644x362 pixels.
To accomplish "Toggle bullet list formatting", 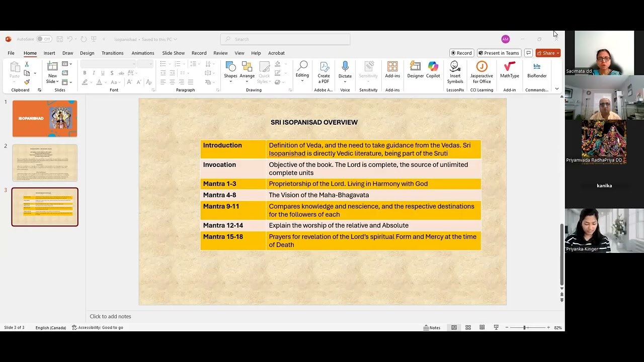I will [163, 64].
